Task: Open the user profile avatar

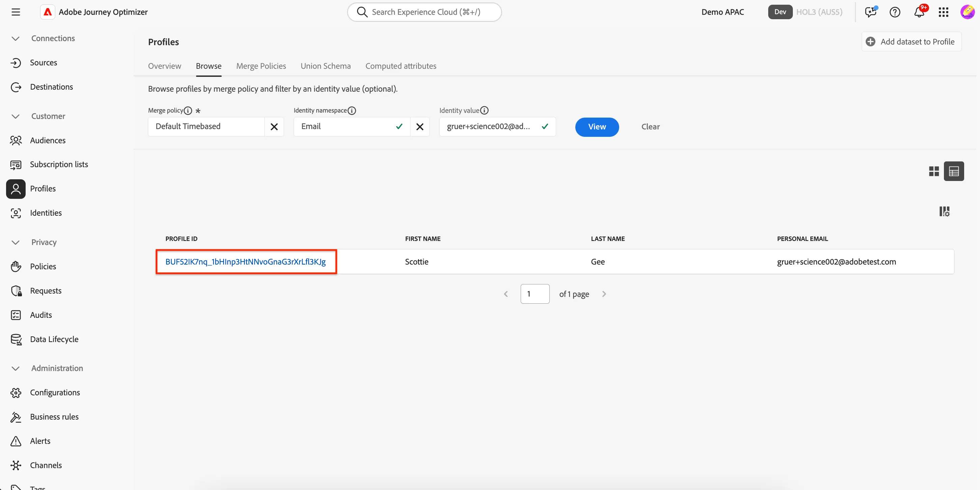Action: coord(967,12)
